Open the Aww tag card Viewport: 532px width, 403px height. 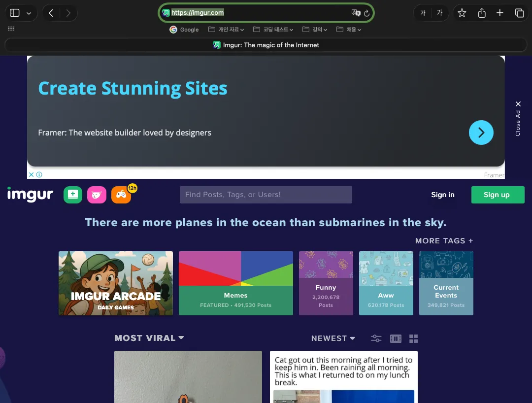point(386,283)
